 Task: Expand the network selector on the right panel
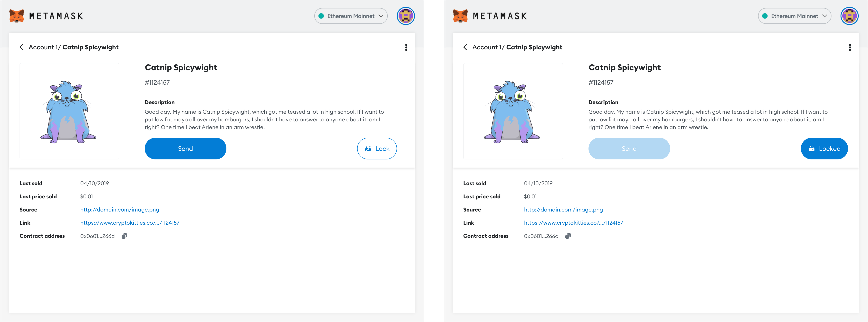pos(794,16)
